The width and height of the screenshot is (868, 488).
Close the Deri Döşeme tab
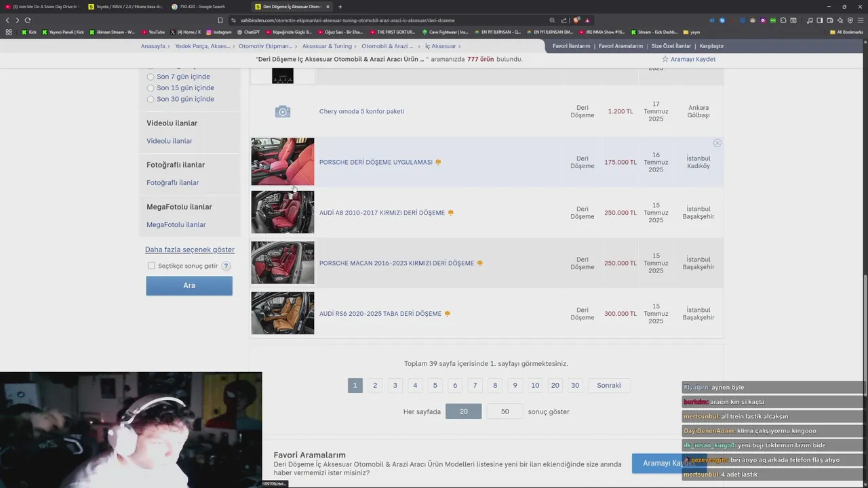[328, 7]
